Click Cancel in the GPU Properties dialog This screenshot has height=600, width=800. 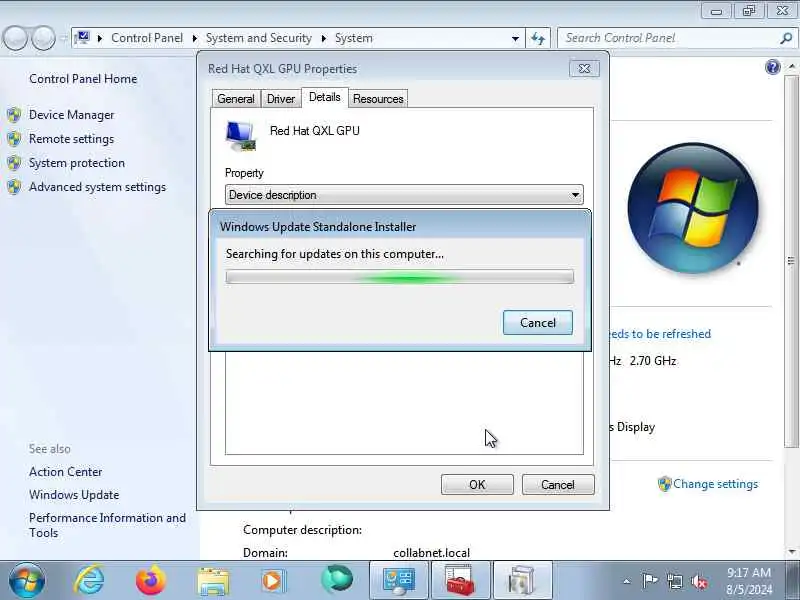[558, 485]
